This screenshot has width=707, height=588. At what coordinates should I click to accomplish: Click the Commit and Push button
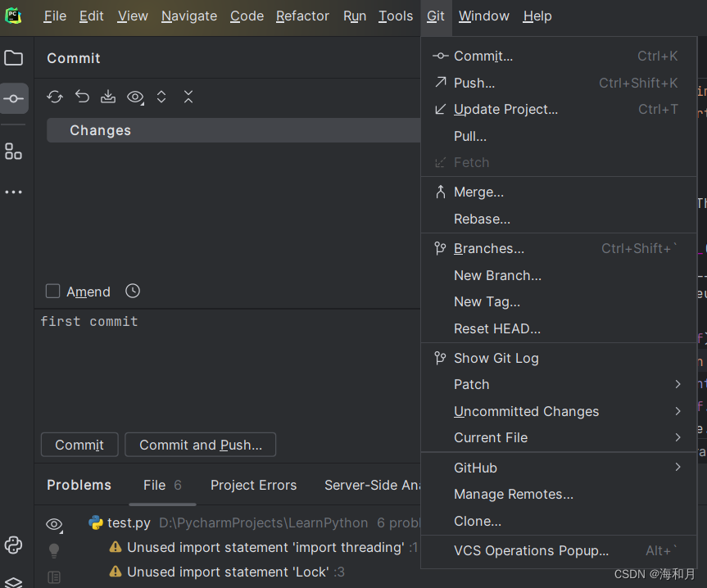point(200,445)
